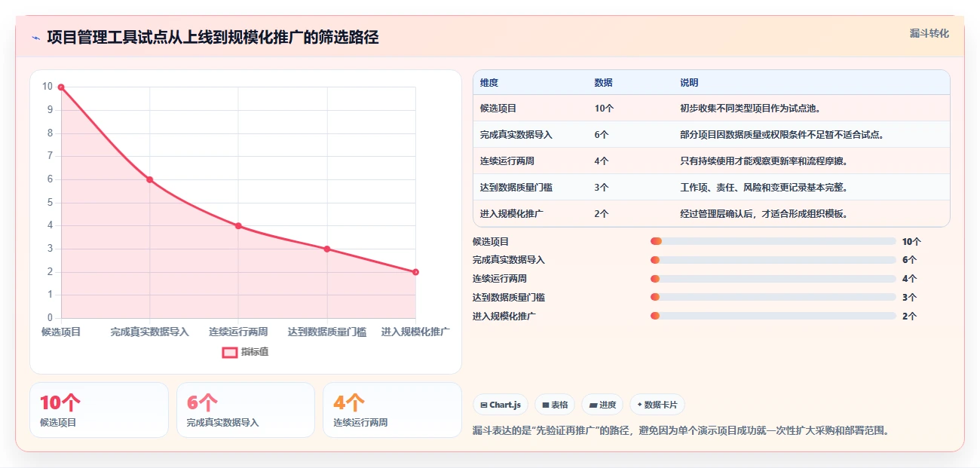Image resolution: width=980 pixels, height=468 pixels.
Task: Click the description about 更新率和流程摩擦
Action: (764, 161)
